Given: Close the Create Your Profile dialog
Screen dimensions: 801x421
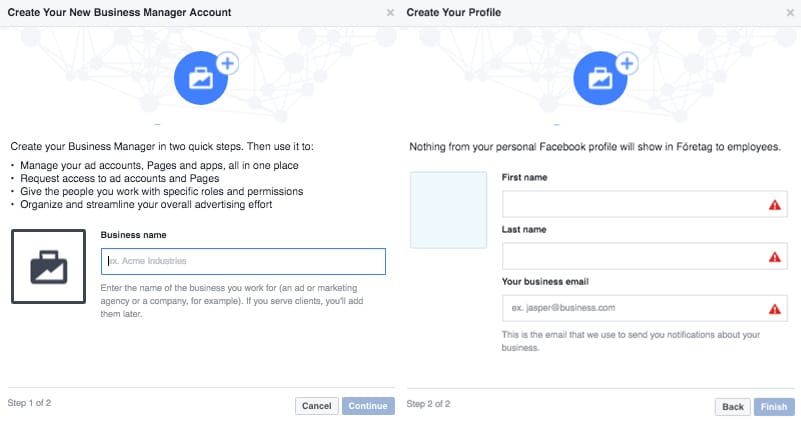Looking at the screenshot, I should pyautogui.click(x=790, y=12).
